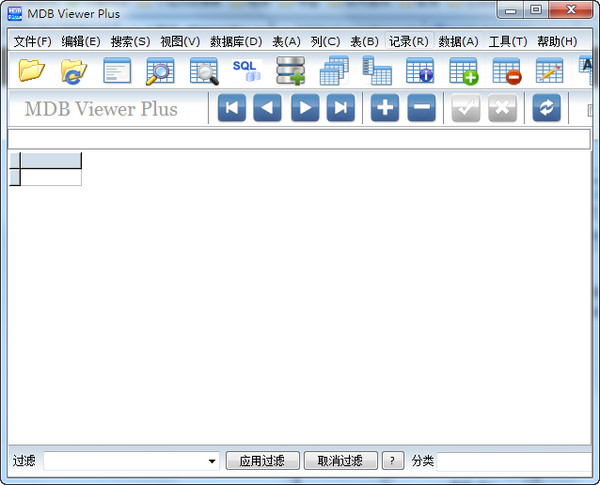
Task: Click the SQL query toolbar icon
Action: (246, 70)
